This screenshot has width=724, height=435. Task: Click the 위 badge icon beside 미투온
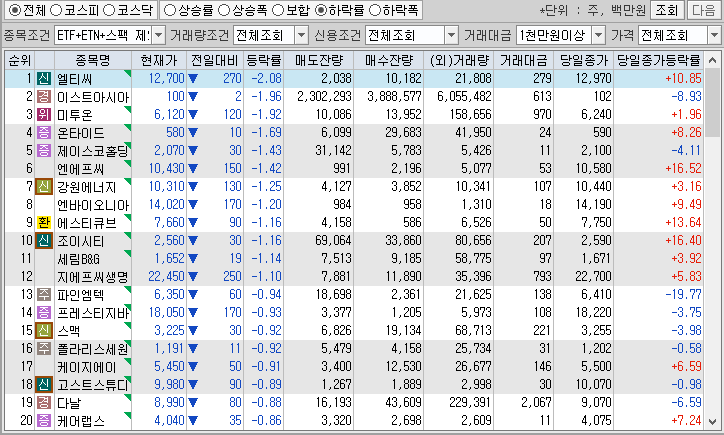click(44, 115)
